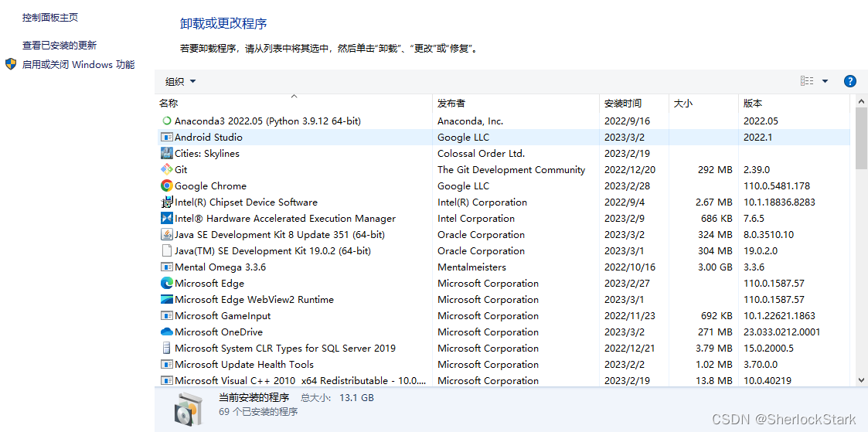
Task: Open 启用或关闭 Windows 功能 link
Action: (x=78, y=65)
